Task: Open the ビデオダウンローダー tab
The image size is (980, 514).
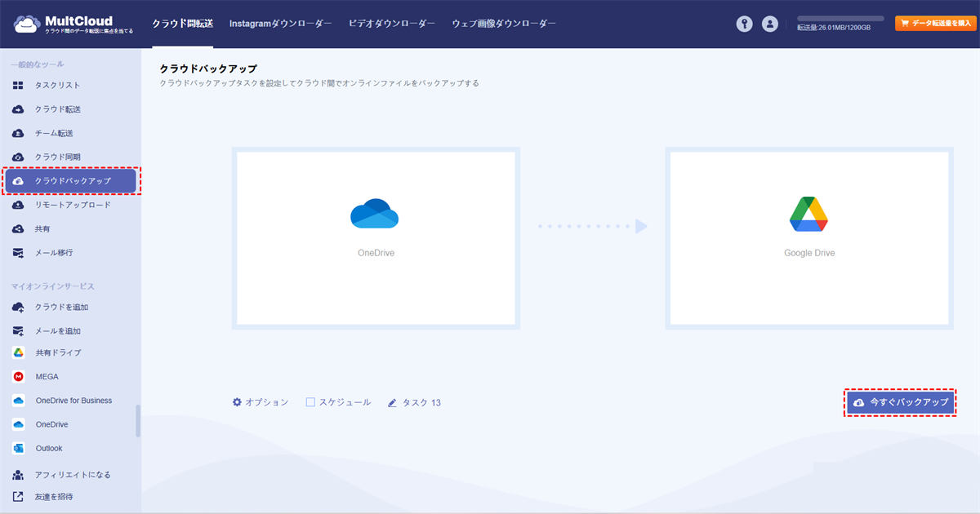Action: [392, 24]
